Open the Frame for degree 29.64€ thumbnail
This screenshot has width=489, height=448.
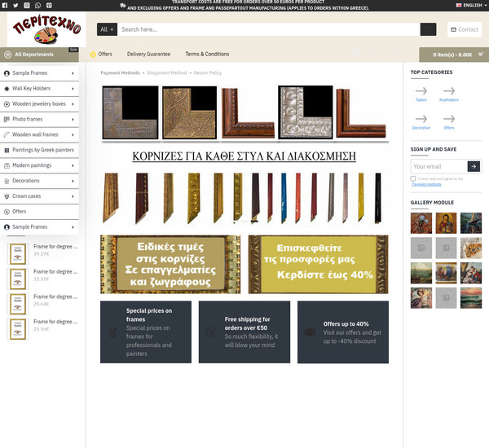pos(18,304)
